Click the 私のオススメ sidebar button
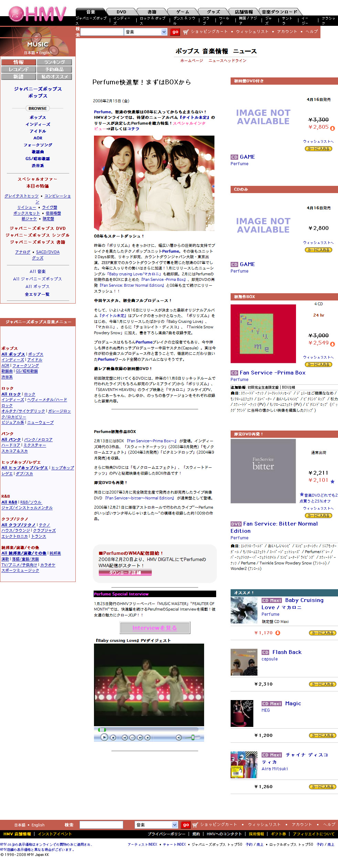 tap(54, 77)
